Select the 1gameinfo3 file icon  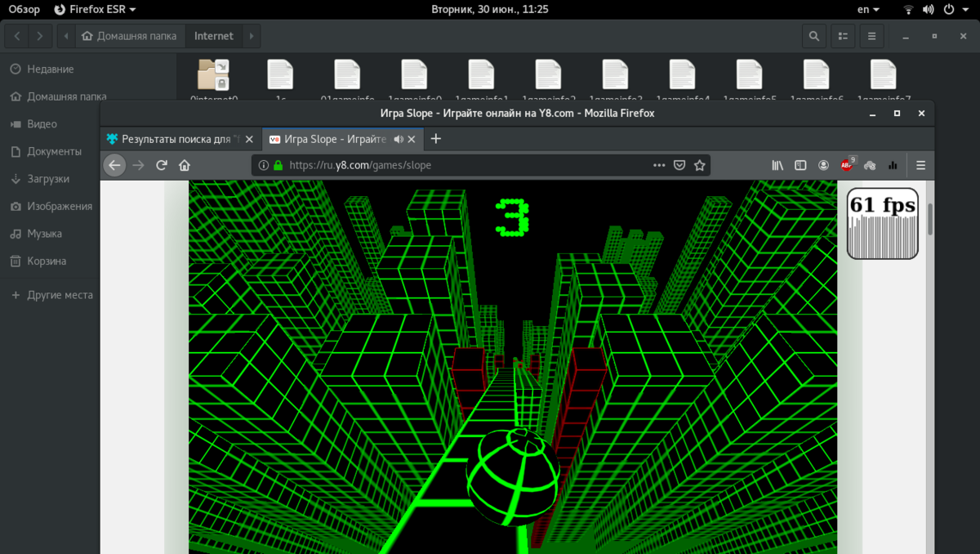tap(615, 74)
